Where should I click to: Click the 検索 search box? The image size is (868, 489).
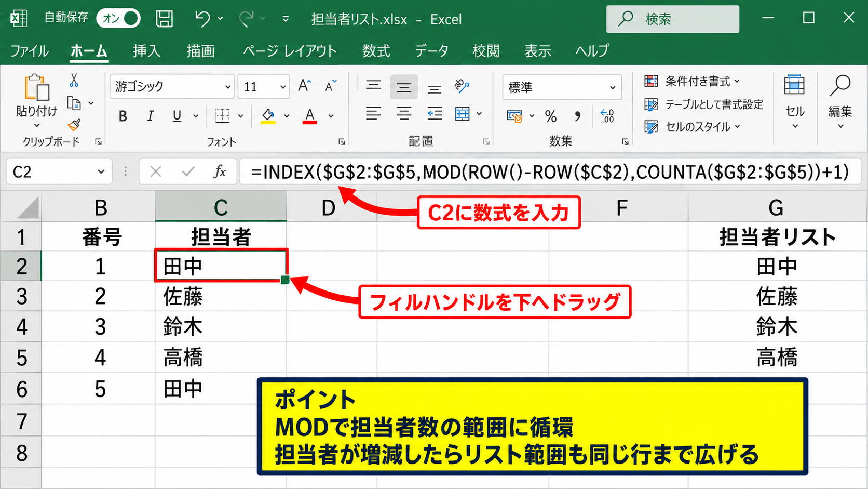pyautogui.click(x=673, y=19)
